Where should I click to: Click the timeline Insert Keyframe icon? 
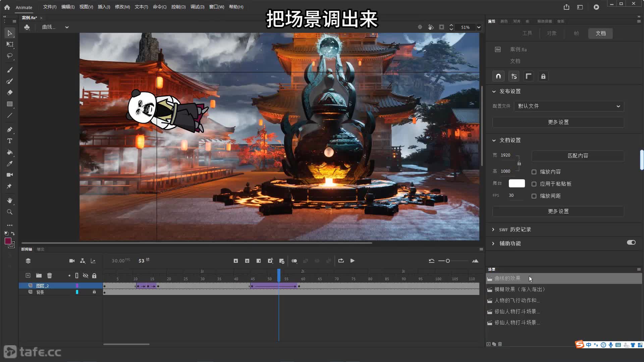[236, 261]
